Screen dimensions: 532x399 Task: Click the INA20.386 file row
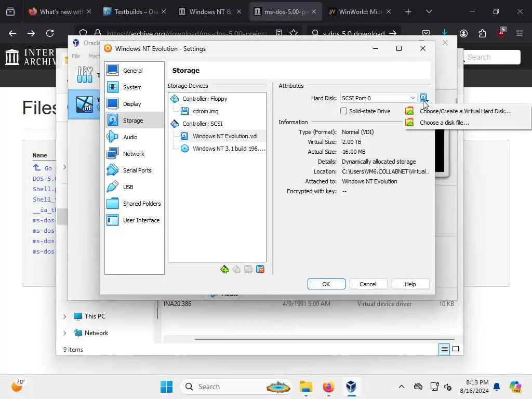click(x=308, y=303)
